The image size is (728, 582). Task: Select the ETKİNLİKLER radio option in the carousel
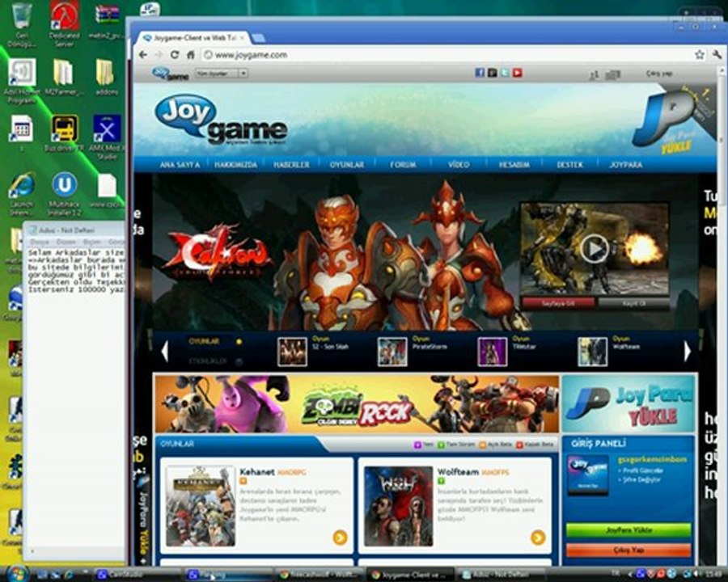click(x=239, y=361)
